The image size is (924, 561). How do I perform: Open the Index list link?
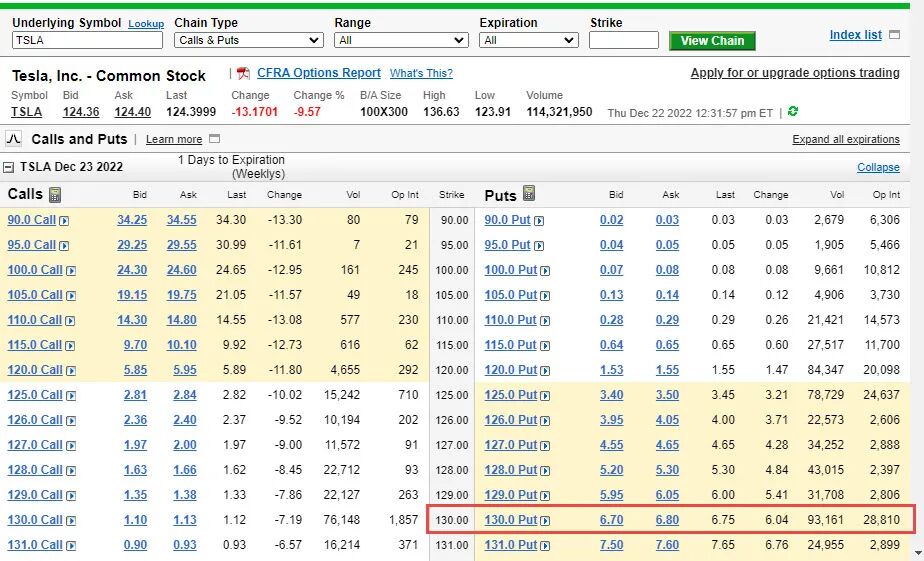856,35
